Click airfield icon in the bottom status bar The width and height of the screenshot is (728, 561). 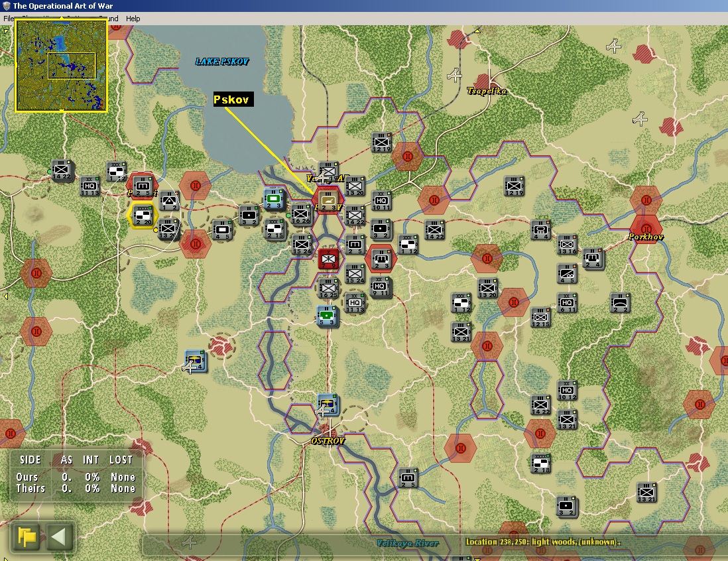pyautogui.click(x=189, y=542)
